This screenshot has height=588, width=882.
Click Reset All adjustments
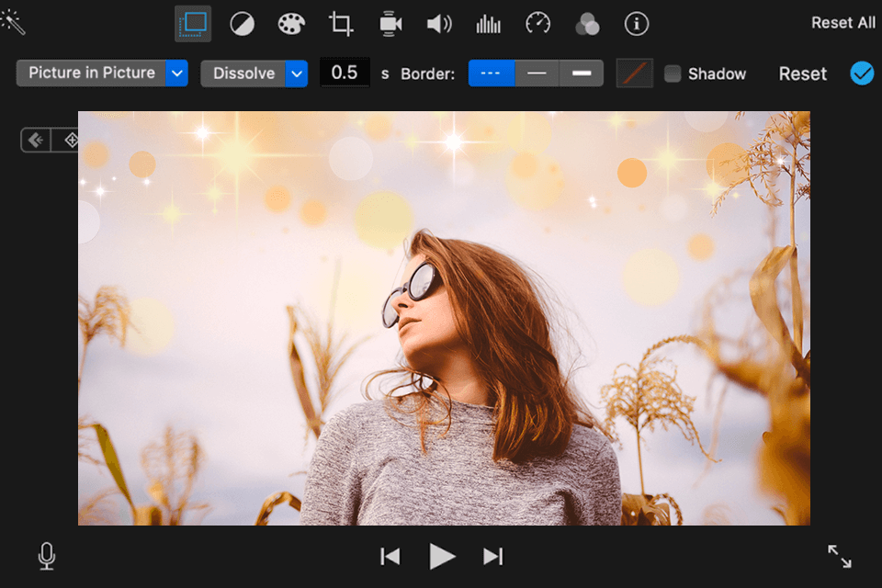point(842,23)
